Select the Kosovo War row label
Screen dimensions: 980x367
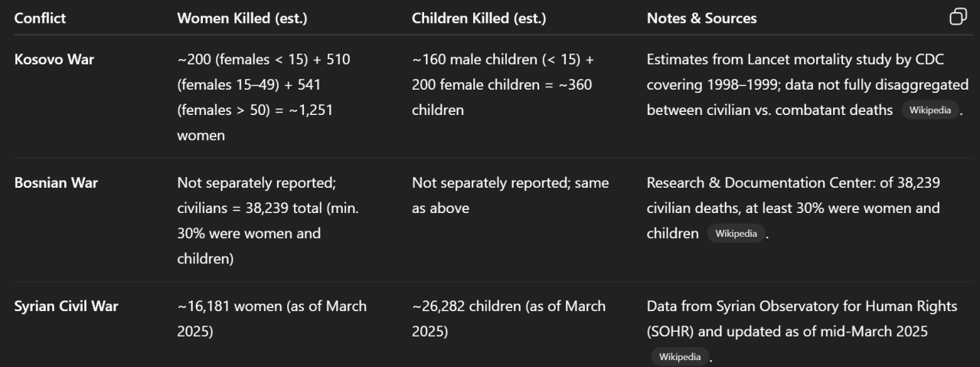(x=54, y=60)
